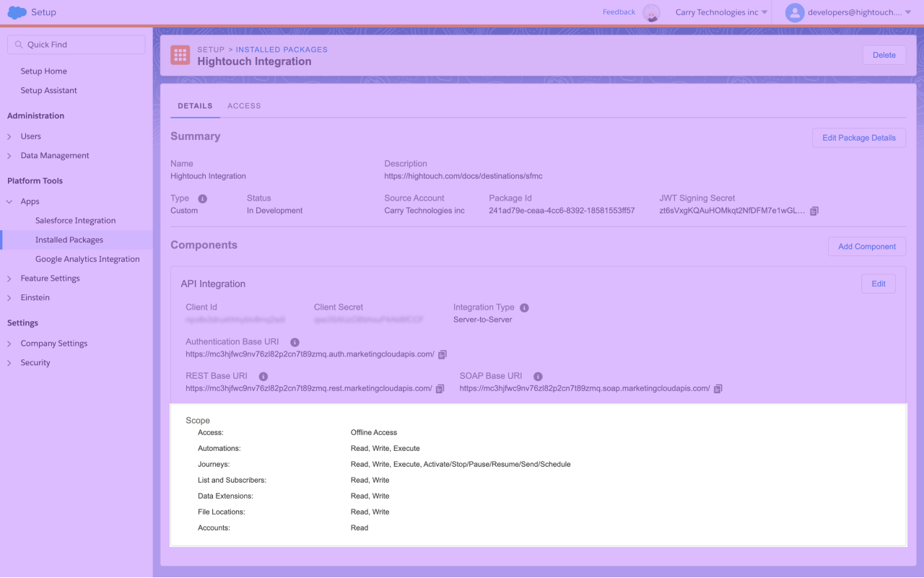Open Setup Home in sidebar

click(44, 71)
